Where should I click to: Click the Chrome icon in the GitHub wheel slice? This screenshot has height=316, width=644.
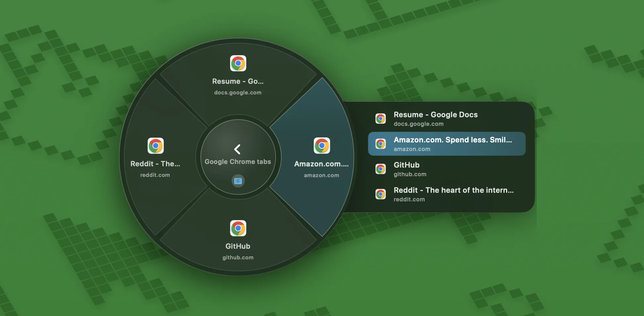238,228
